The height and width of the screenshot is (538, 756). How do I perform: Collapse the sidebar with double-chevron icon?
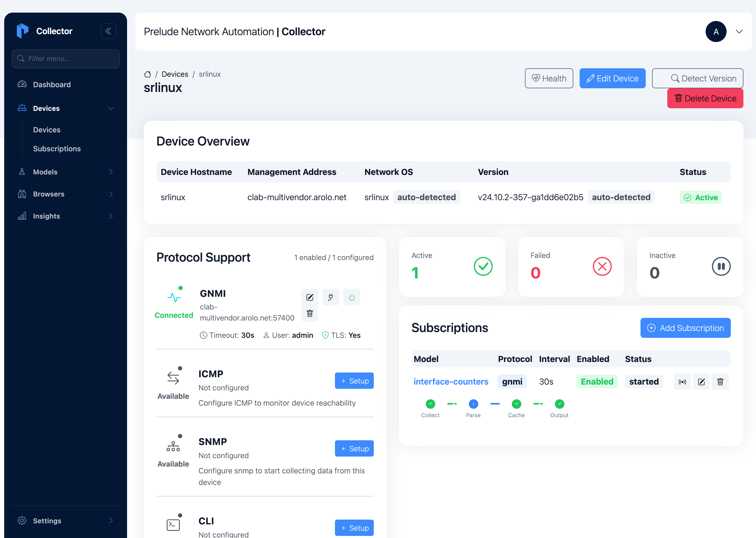108,31
